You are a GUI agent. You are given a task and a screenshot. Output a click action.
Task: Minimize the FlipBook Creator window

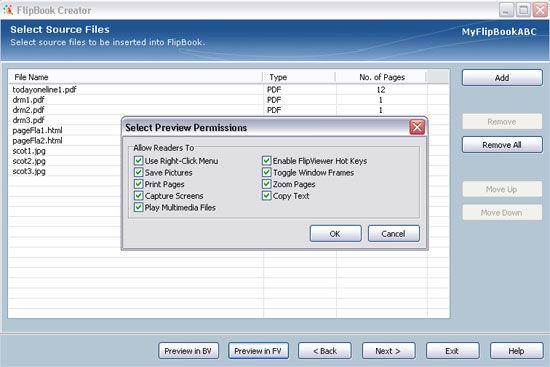coord(506,10)
